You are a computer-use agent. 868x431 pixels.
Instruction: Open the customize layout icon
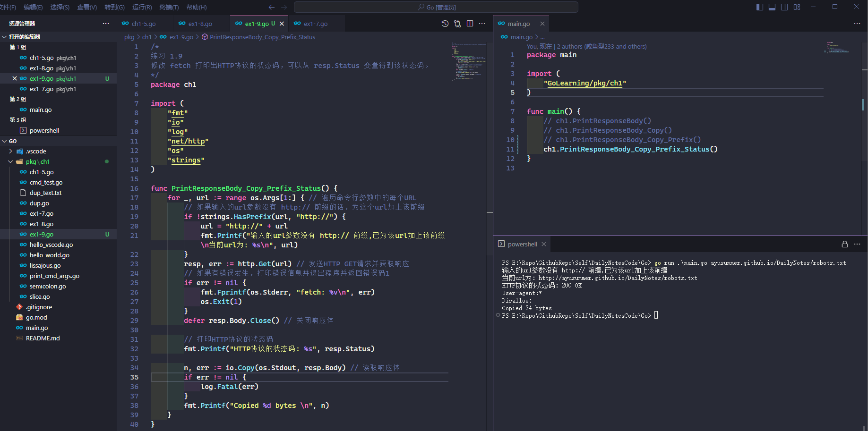click(797, 7)
